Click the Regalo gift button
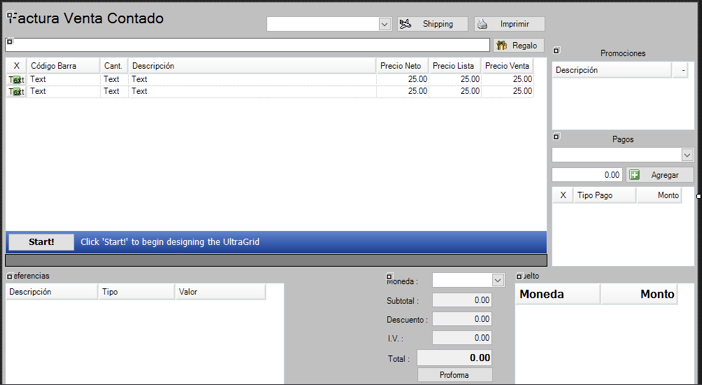 click(x=519, y=45)
